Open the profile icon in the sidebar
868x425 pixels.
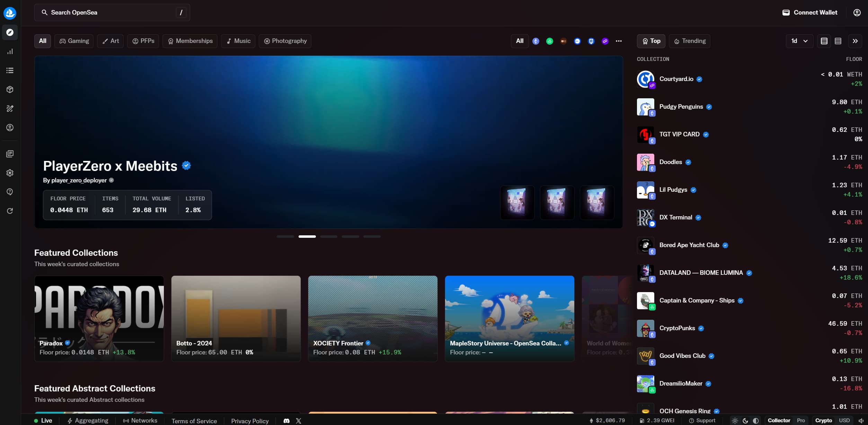tap(10, 127)
